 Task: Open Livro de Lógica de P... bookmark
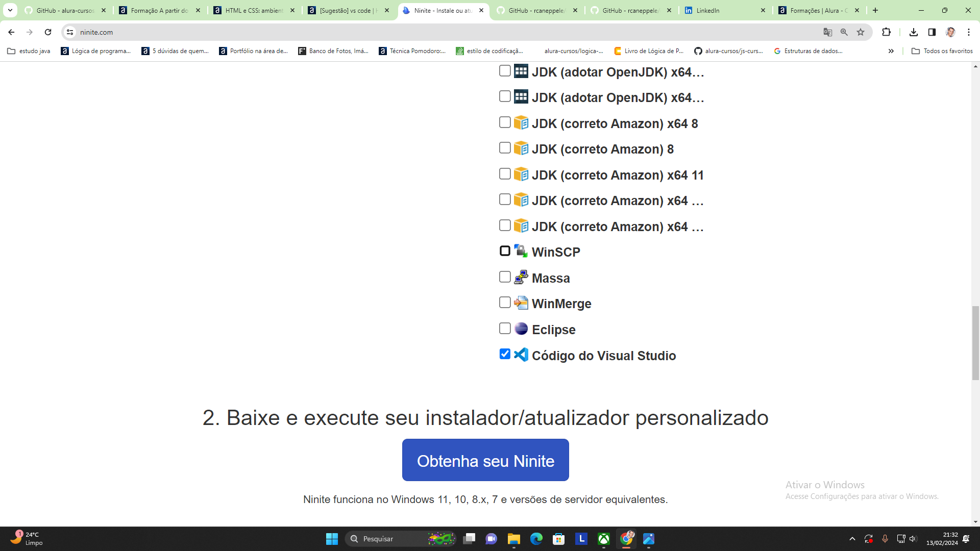tap(649, 51)
